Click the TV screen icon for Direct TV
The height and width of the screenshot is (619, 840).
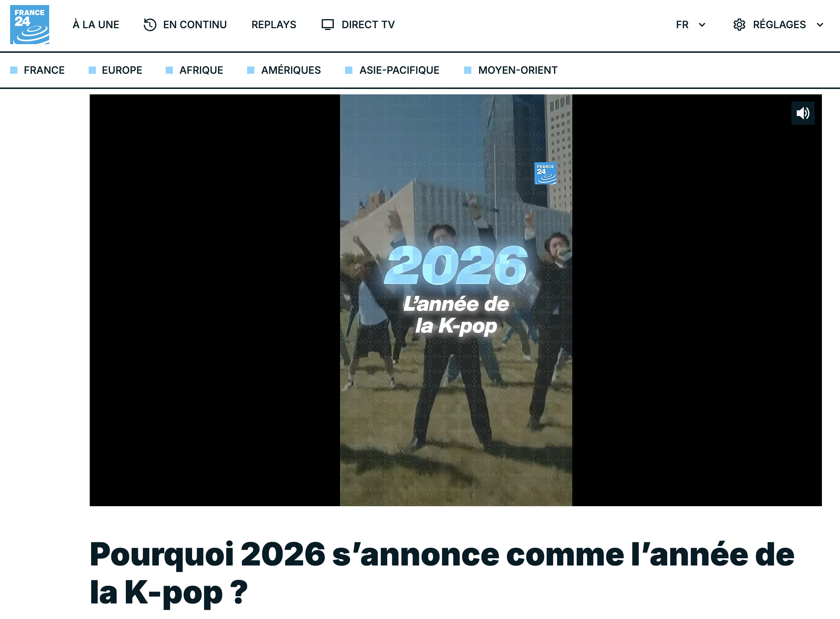(x=328, y=25)
